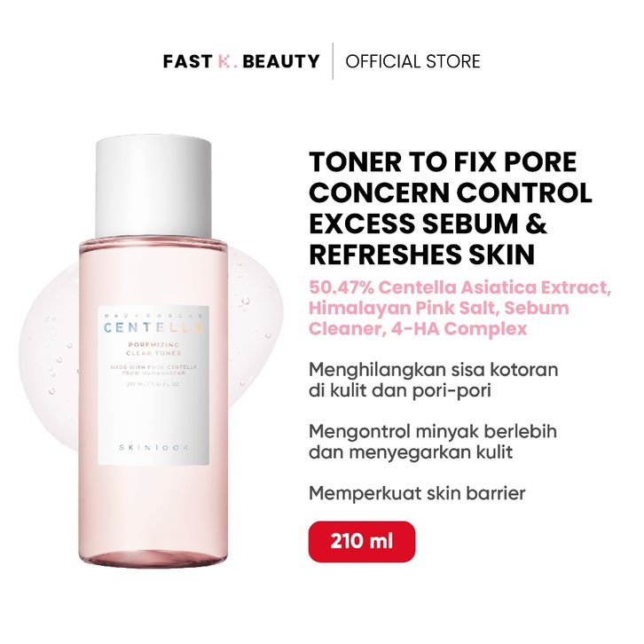
Task: Click the red 210 ml badge
Action: coord(362,541)
